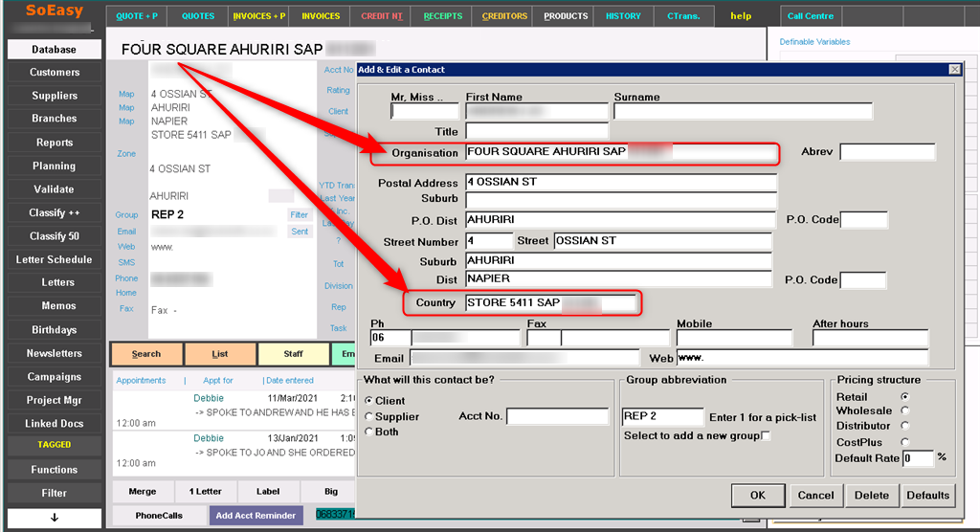This screenshot has width=980, height=532.
Task: Click the List button
Action: pos(220,354)
